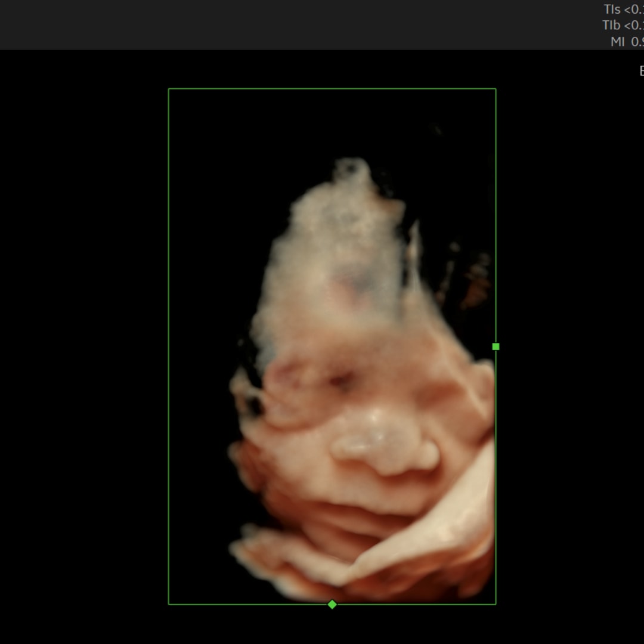Click the TIb thermal index readout
Viewport: 644px width, 644px height.
point(623,25)
